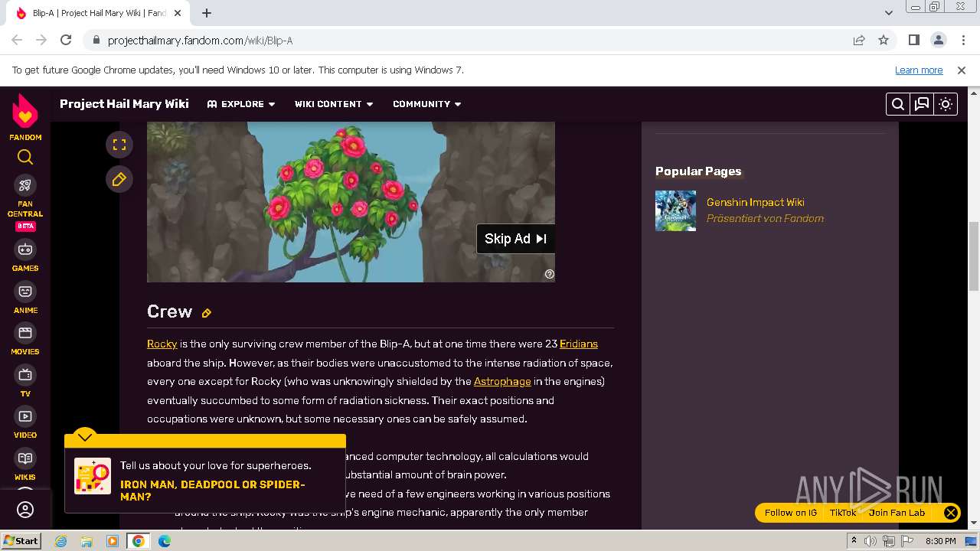Open the Video section icon
The width and height of the screenshot is (980, 551).
click(x=25, y=416)
